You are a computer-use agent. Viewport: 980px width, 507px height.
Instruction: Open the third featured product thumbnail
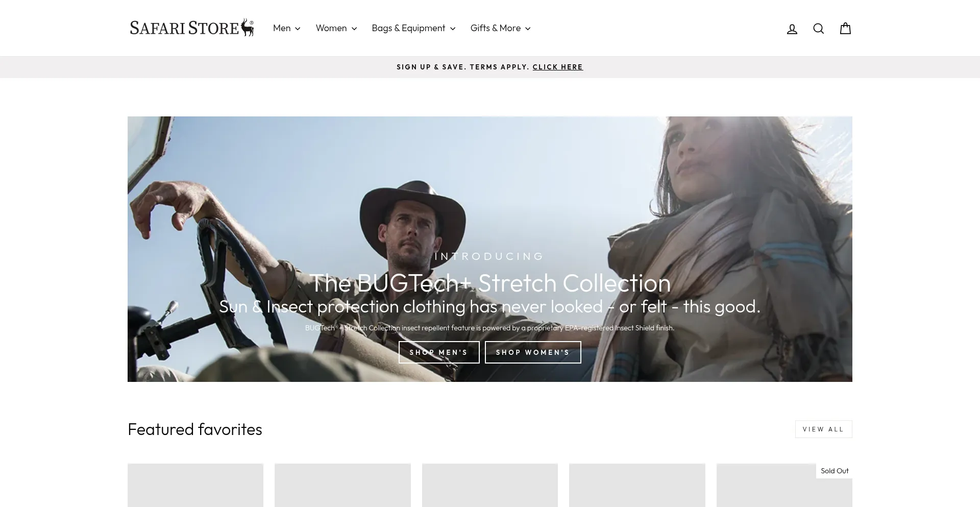click(x=489, y=485)
